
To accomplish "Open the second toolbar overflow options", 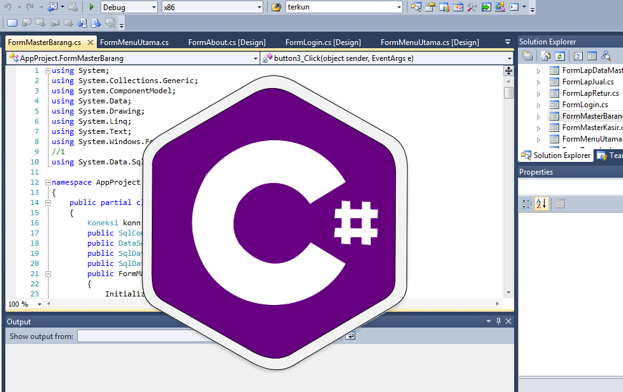I will 122,25.
